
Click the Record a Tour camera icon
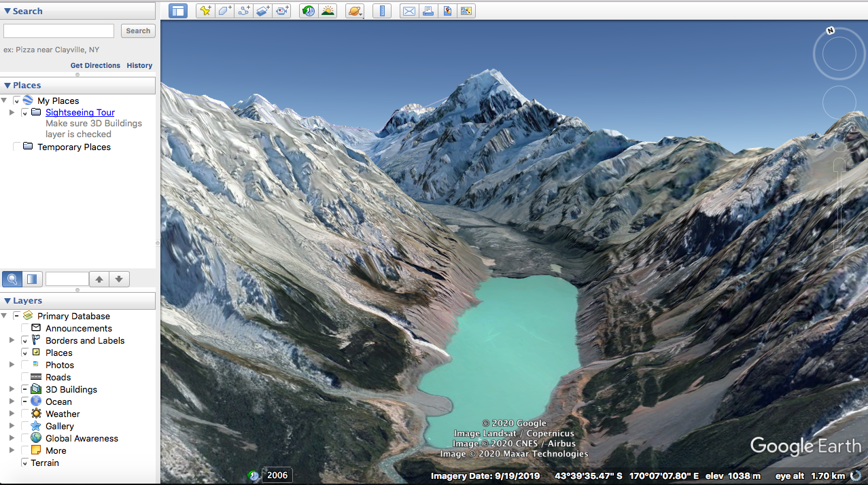282,11
